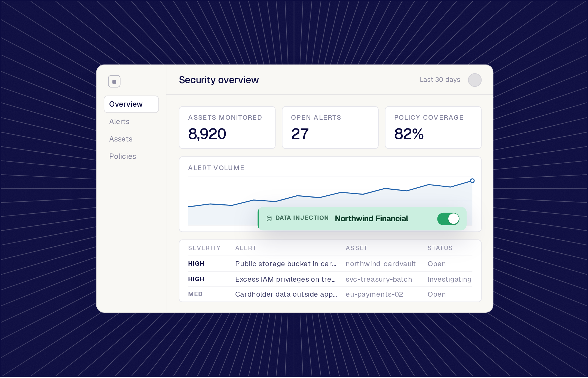Image resolution: width=588 pixels, height=378 pixels.
Task: Select the svc-treasury-batch asset
Action: (379, 279)
